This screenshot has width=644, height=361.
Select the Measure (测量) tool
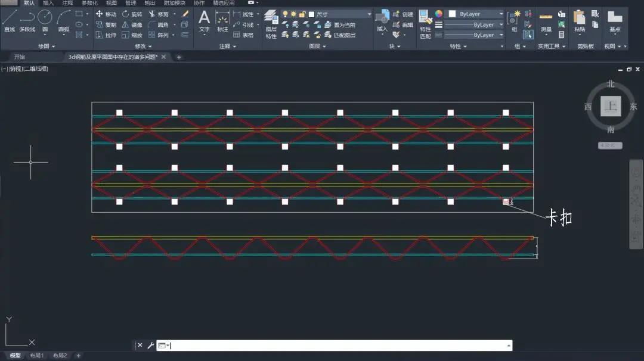click(x=546, y=20)
